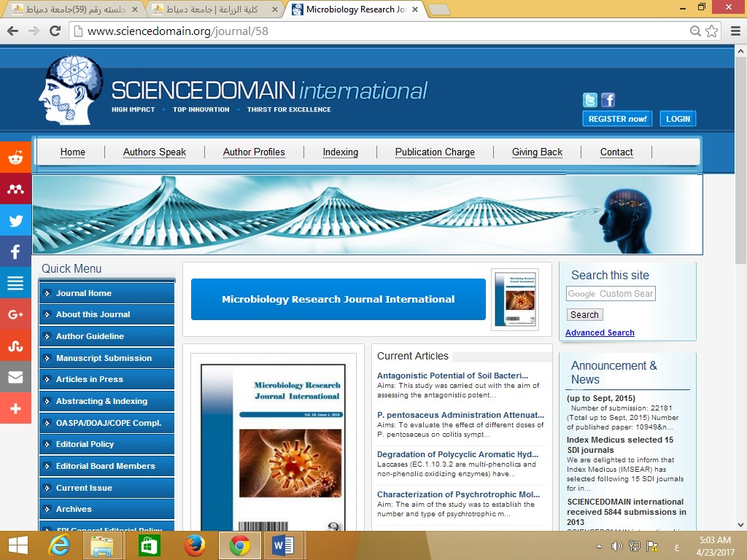Open the Windows Start button
This screenshot has height=560, width=747.
pos(18,545)
